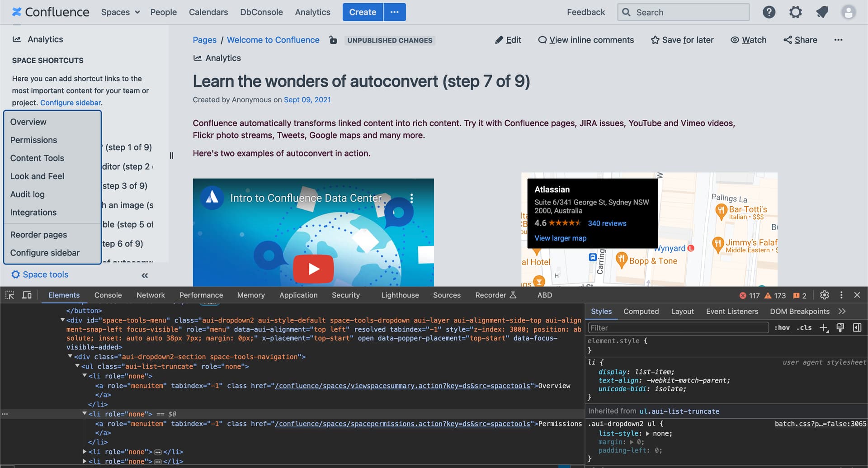
Task: Open the batch.css source link
Action: tap(821, 424)
